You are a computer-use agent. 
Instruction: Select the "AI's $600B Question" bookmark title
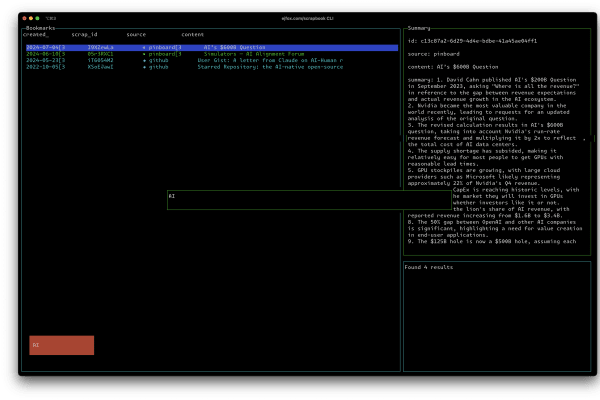pyautogui.click(x=234, y=47)
